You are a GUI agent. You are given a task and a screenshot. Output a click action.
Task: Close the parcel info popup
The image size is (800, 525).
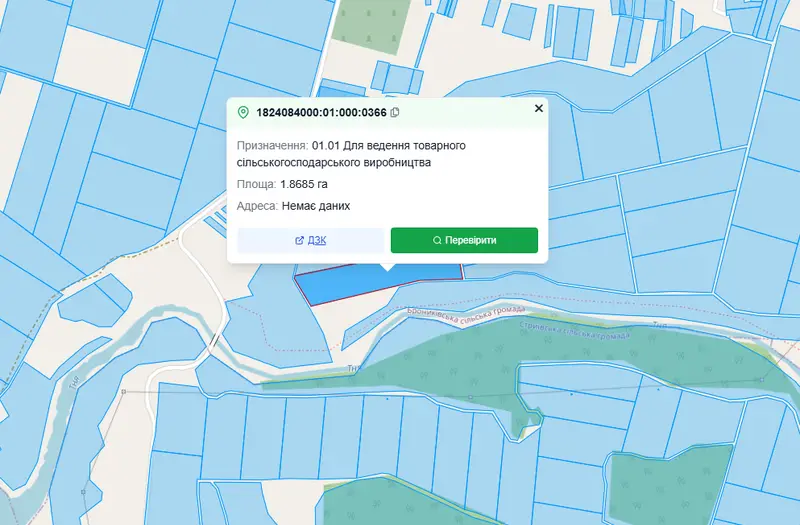pos(538,108)
